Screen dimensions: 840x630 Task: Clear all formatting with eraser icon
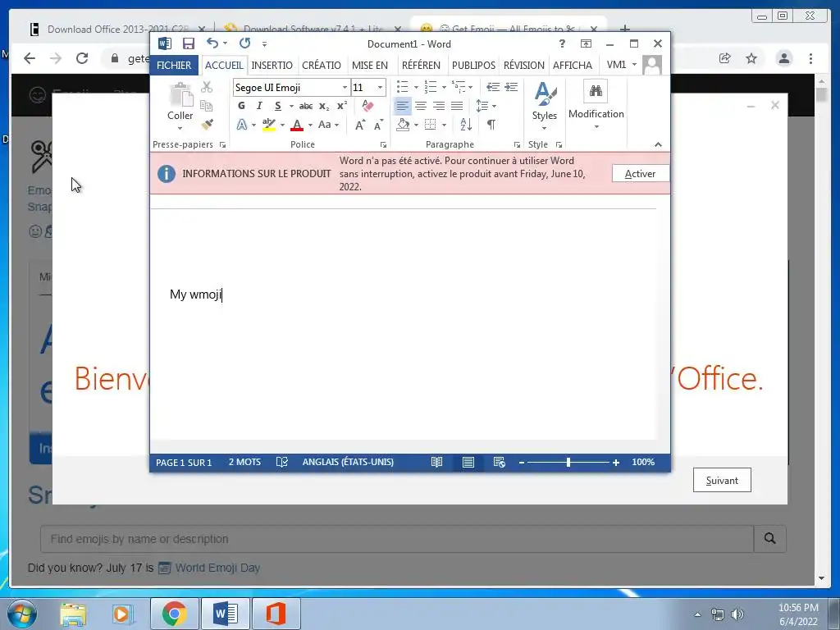[x=367, y=106]
